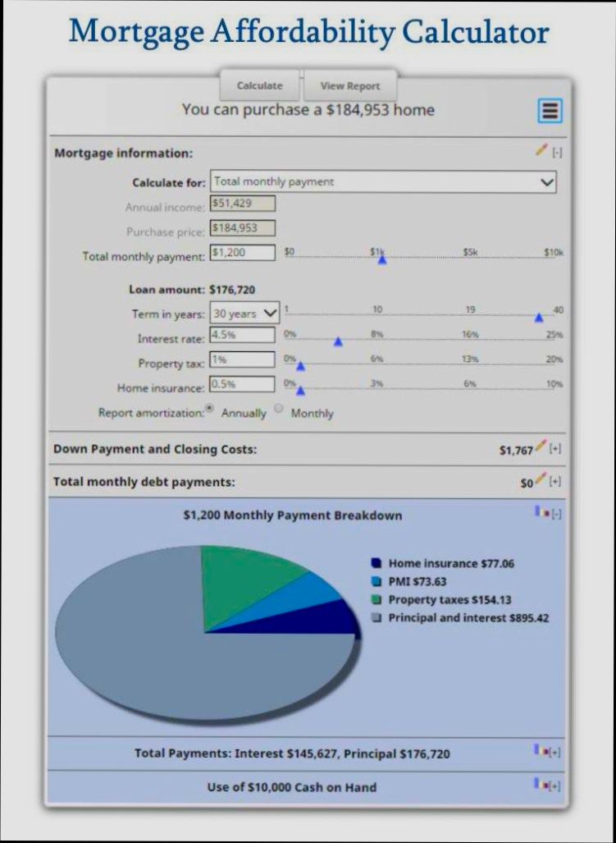Click the Property tax input field

coord(243,360)
